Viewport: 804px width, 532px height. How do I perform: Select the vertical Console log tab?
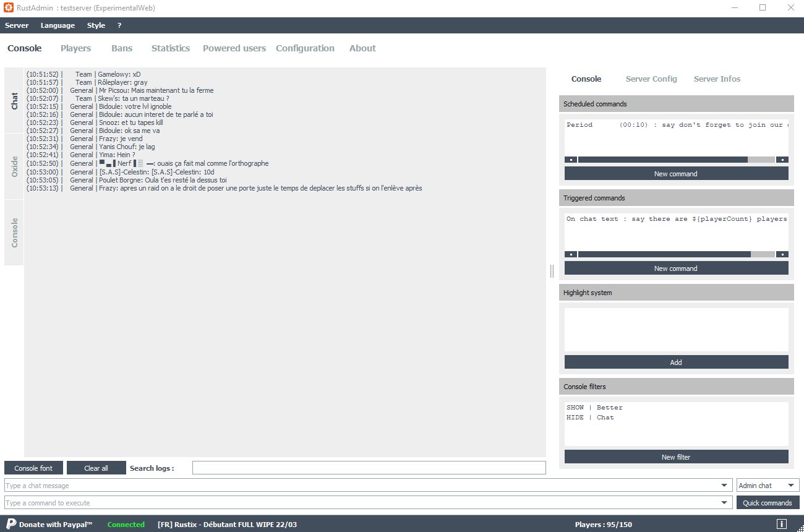tap(14, 233)
